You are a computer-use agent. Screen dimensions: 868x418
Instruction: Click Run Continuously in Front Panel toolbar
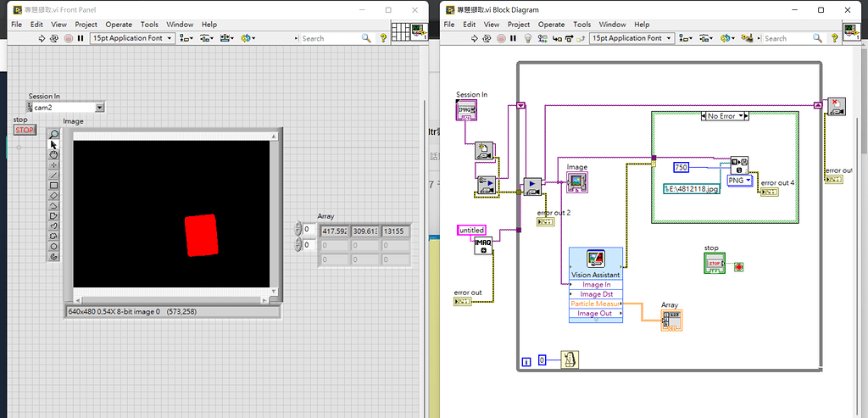55,38
